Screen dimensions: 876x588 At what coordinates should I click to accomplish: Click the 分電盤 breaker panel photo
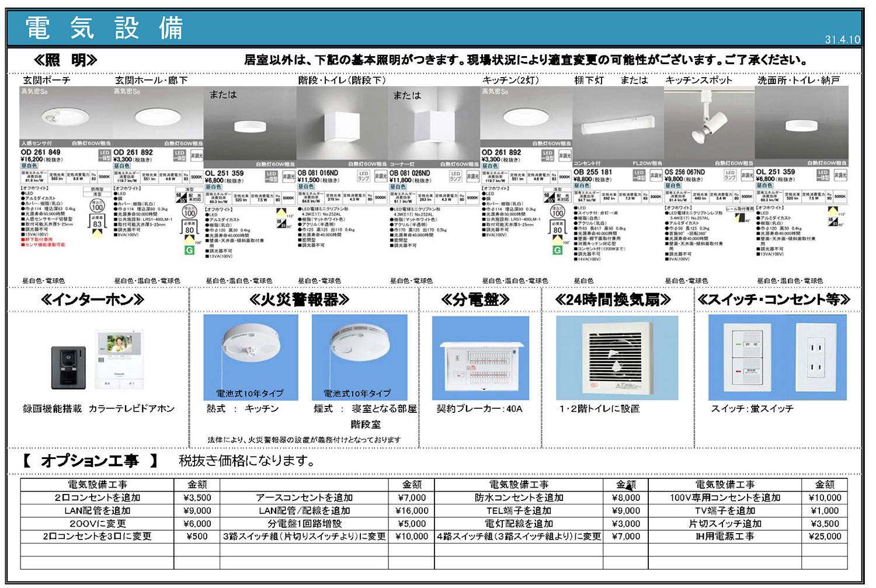(x=480, y=358)
